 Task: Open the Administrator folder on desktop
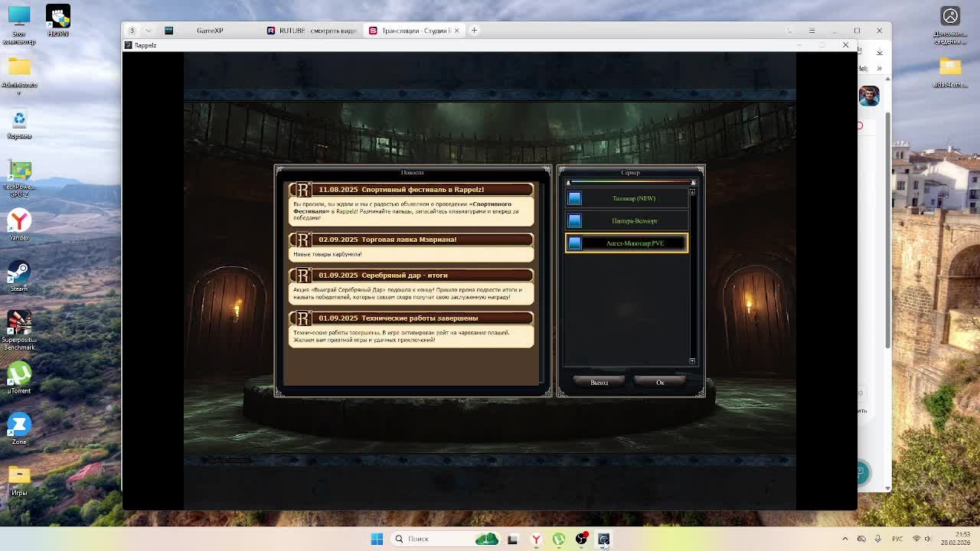(x=19, y=75)
